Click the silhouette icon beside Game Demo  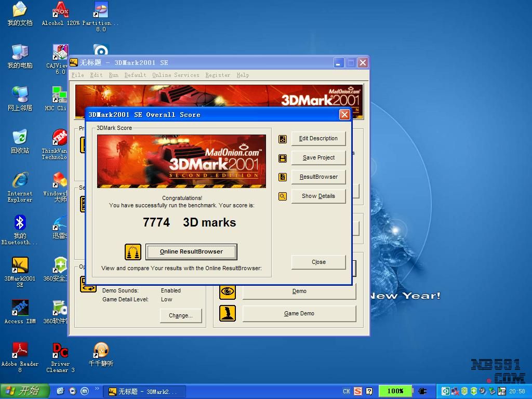click(x=228, y=313)
